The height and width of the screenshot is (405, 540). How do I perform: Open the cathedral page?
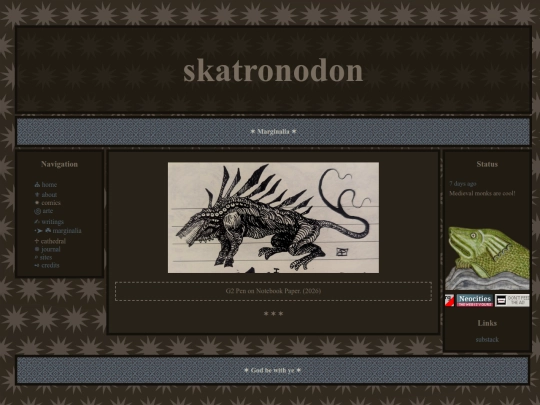pos(53,241)
